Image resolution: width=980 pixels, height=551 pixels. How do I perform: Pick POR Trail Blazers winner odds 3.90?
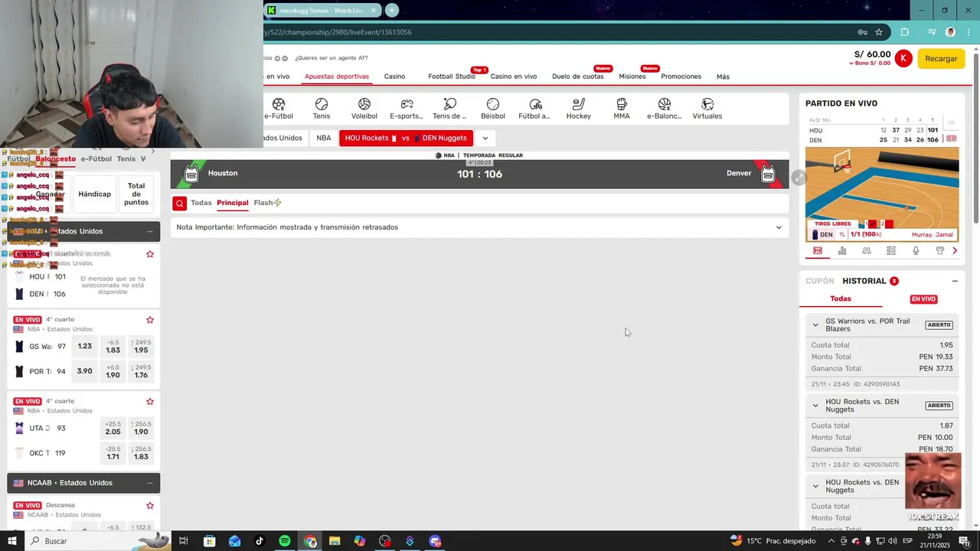(85, 371)
